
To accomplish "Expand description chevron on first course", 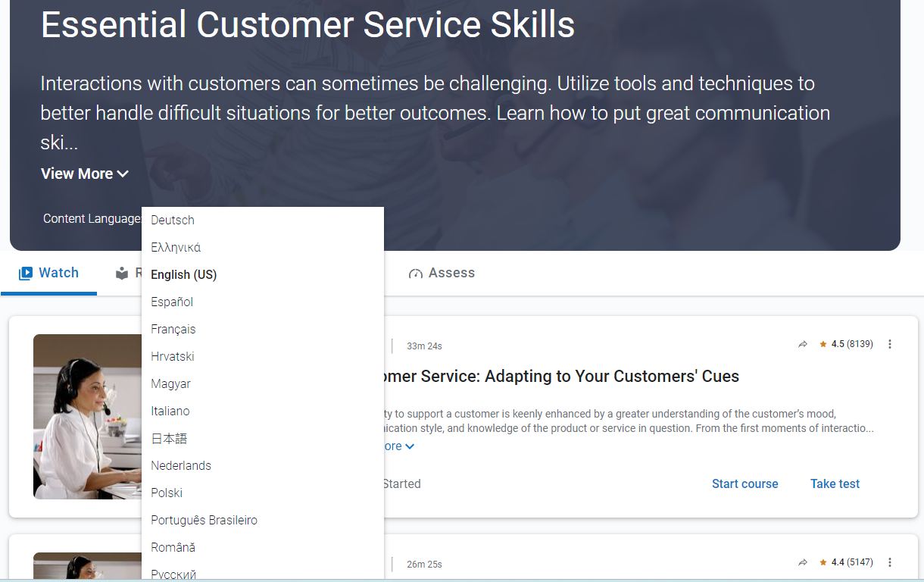I will 410,446.
